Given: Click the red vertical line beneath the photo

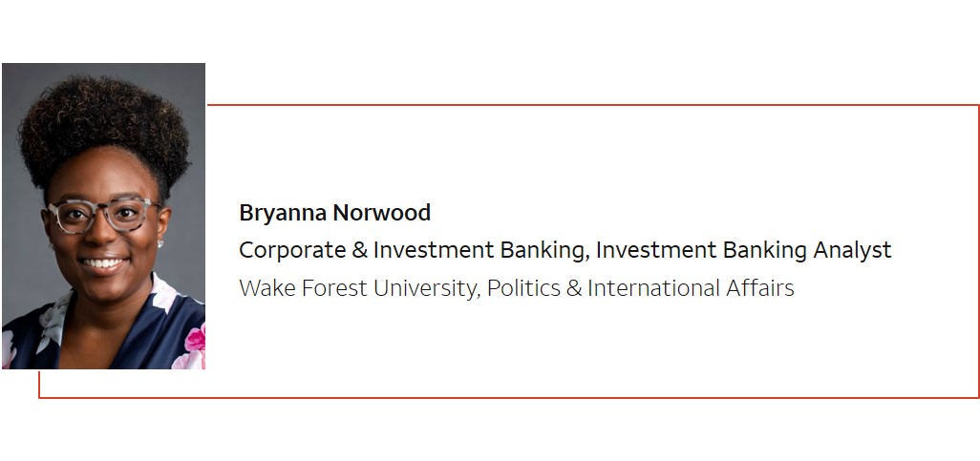Looking at the screenshot, I should (x=39, y=384).
